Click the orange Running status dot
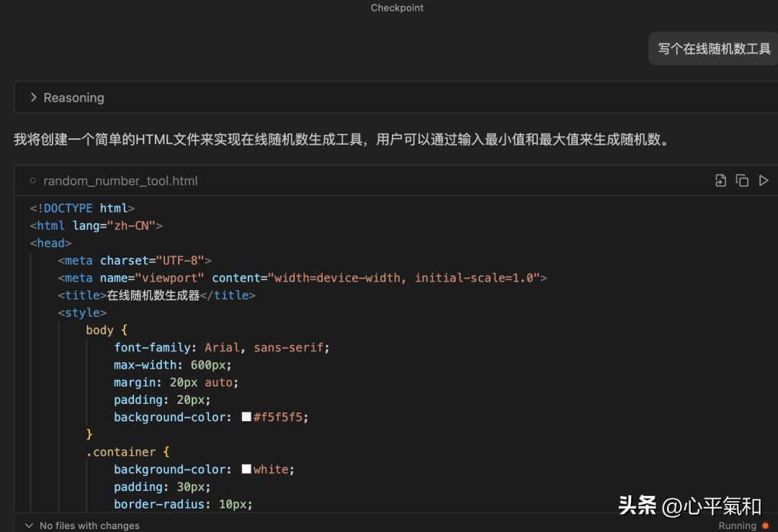The height and width of the screenshot is (532, 778). click(765, 526)
